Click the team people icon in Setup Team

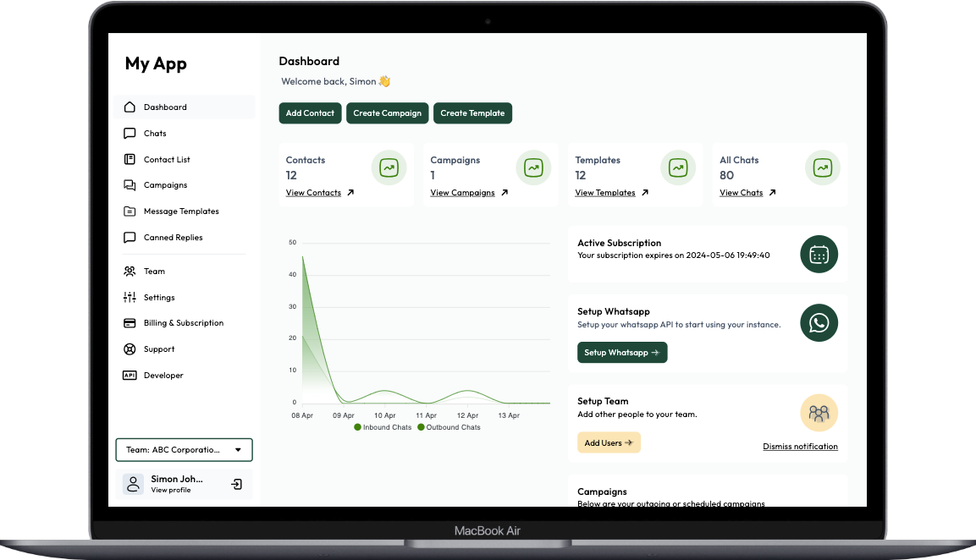[819, 413]
